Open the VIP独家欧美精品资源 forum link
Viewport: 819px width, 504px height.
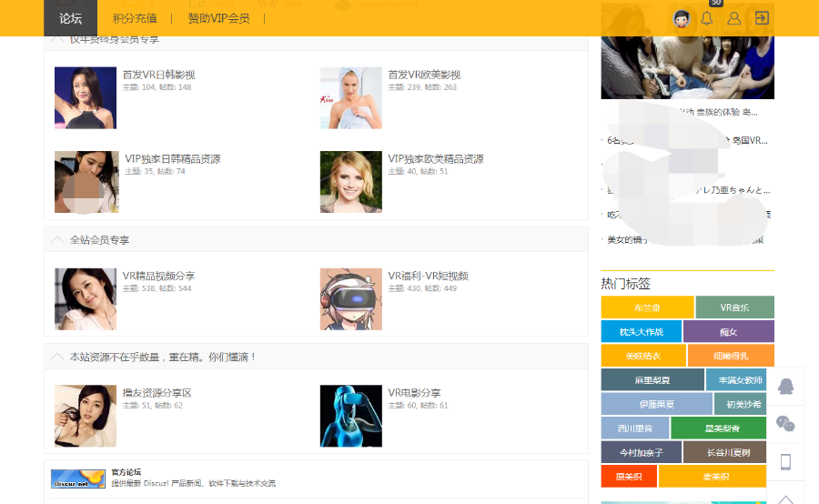436,159
